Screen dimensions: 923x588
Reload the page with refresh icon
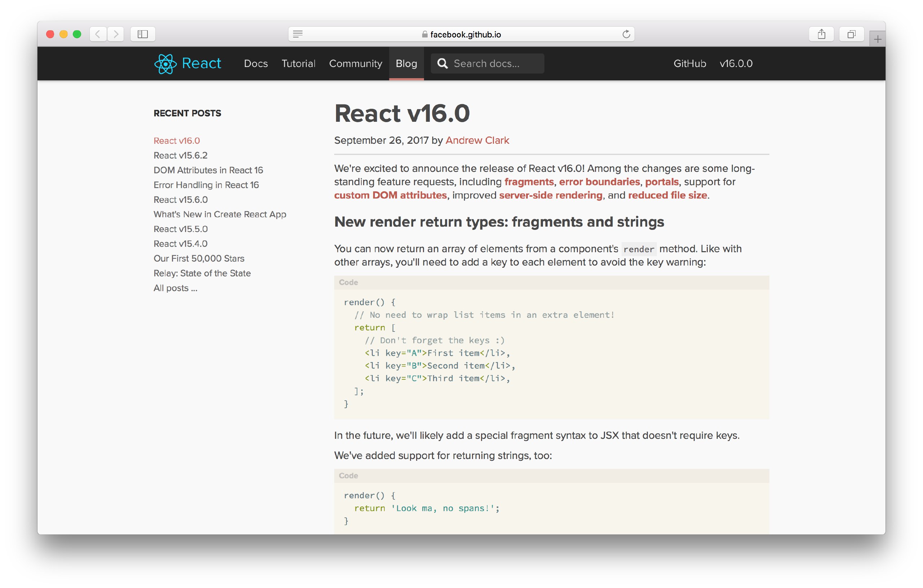626,34
